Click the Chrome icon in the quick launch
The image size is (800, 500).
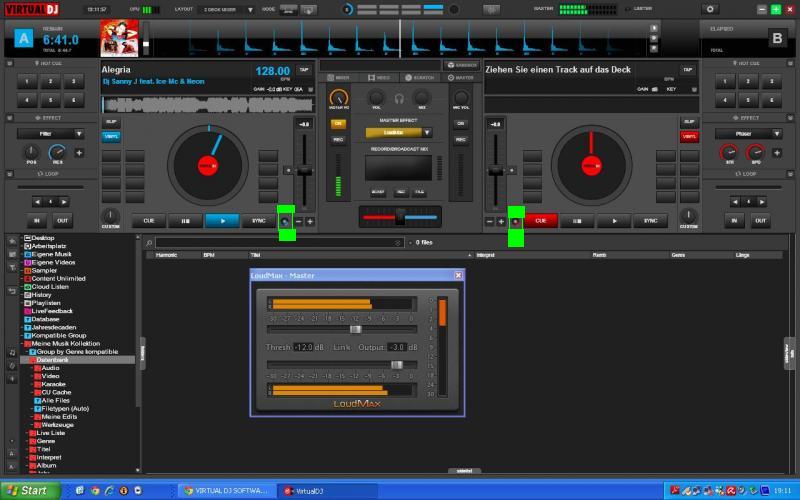(x=94, y=490)
